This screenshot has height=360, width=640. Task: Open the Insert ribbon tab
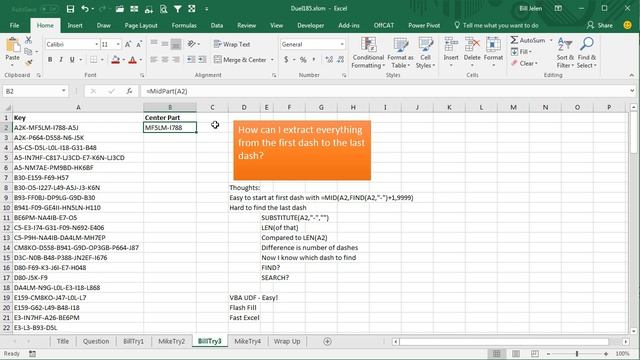pyautogui.click(x=75, y=25)
